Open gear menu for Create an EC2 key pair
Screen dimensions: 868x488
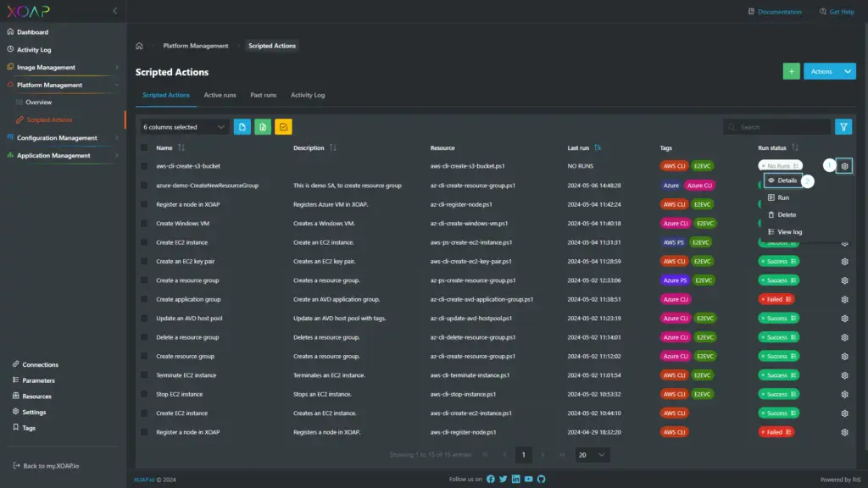pos(844,262)
